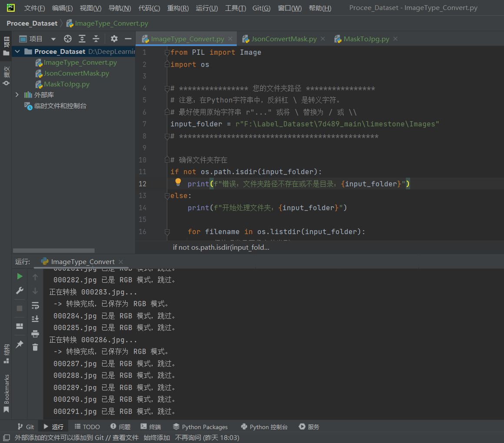Open the 终端 terminal tool window
The width and height of the screenshot is (504, 443).
(150, 426)
